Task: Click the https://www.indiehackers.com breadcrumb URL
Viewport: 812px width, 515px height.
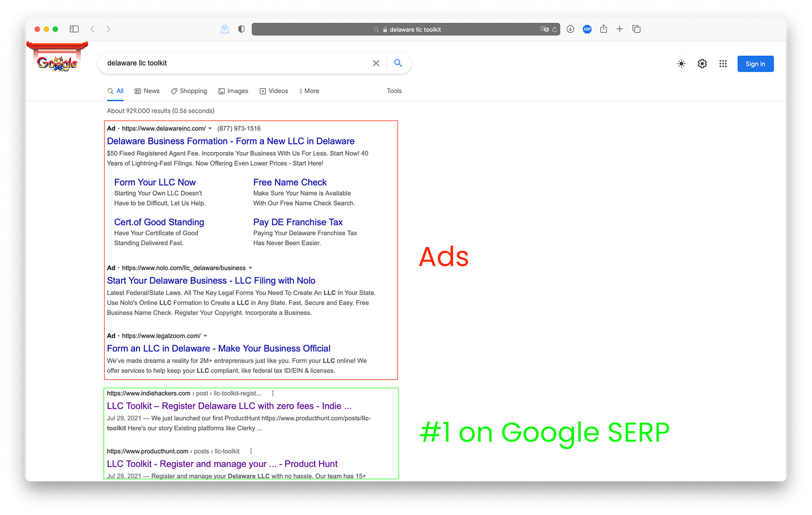Action: point(148,393)
